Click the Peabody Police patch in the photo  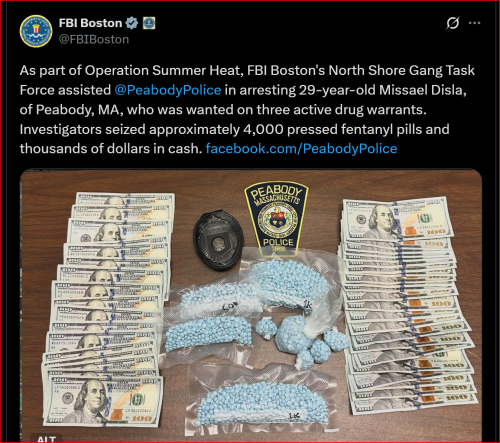coord(277,218)
